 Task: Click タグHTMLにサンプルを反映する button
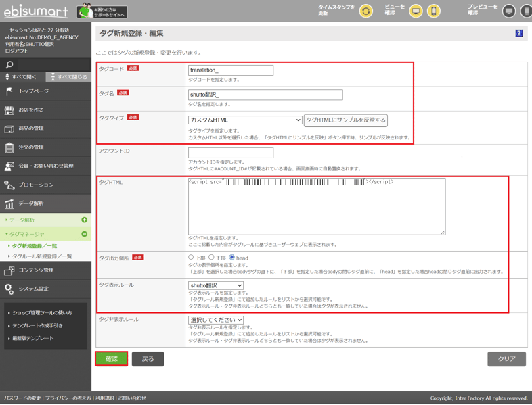coord(346,120)
